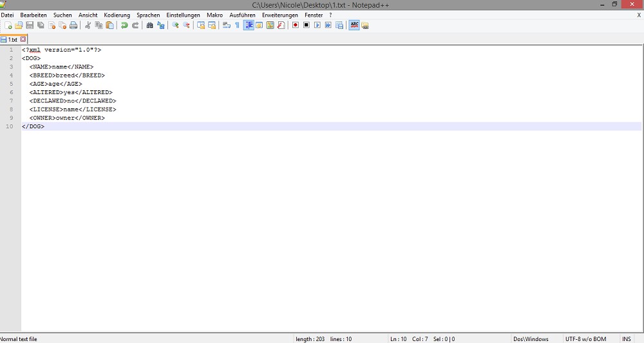644x343 pixels.
Task: Open the Kodierung menu
Action: (117, 15)
